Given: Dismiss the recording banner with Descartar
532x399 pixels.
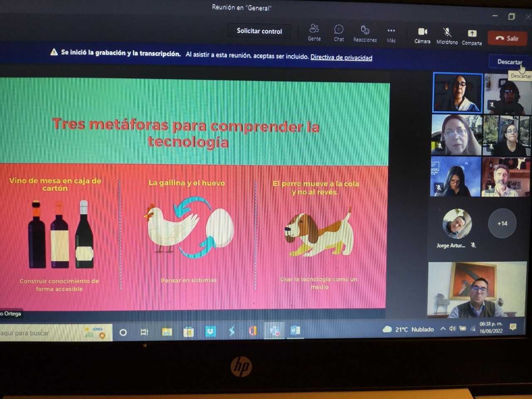Looking at the screenshot, I should [510, 62].
